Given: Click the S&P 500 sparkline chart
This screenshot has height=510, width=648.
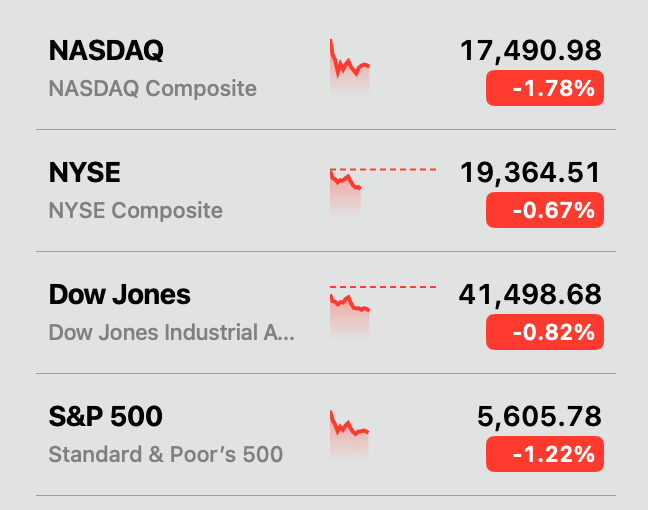Looking at the screenshot, I should 350,432.
